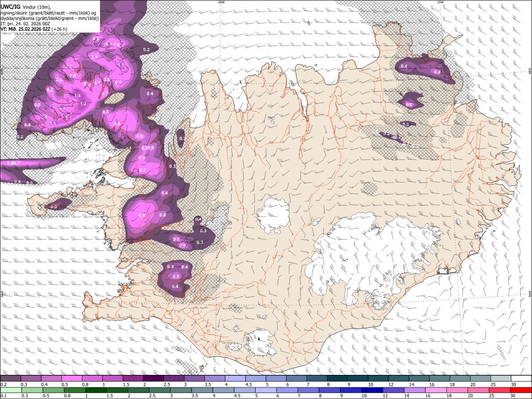
Task: Select the 0.3–0.4 purple swatch in upper legend row
Action: [31, 379]
